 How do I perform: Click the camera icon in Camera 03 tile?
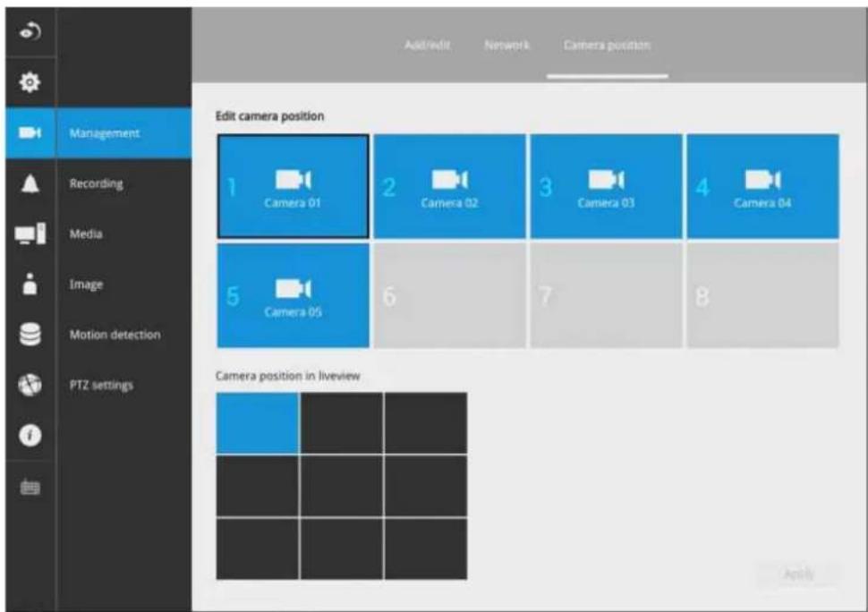pos(607,180)
